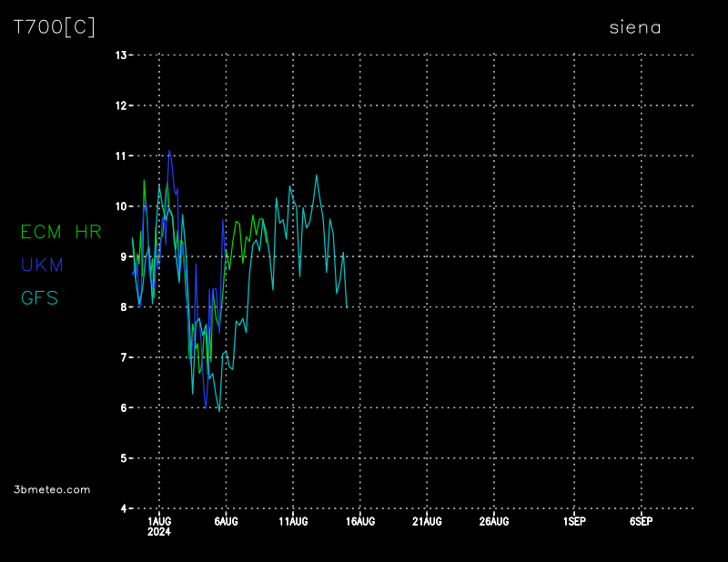Screen dimensions: 728x562
Task: Click the 1SEP date tick label
Action: [x=574, y=521]
